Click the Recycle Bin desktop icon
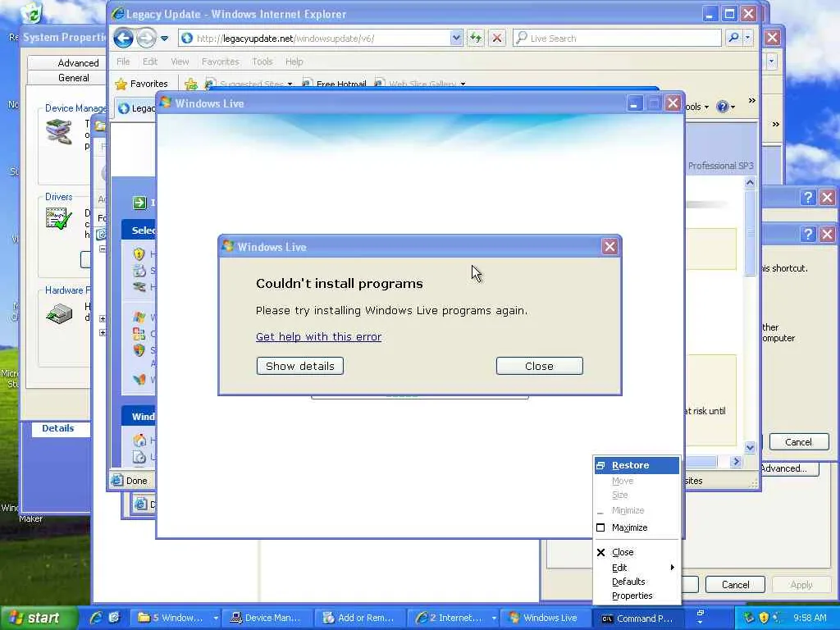The image size is (840, 630). pyautogui.click(x=32, y=13)
